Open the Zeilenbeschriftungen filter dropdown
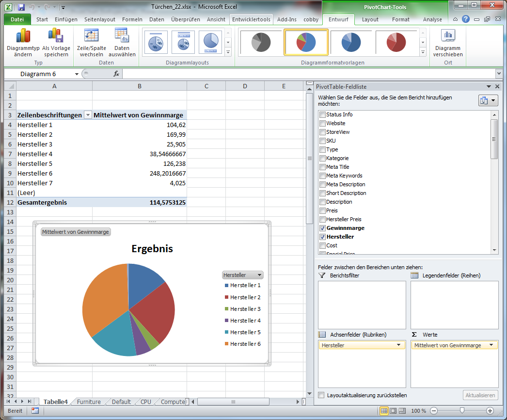This screenshot has height=420, width=507. click(88, 115)
